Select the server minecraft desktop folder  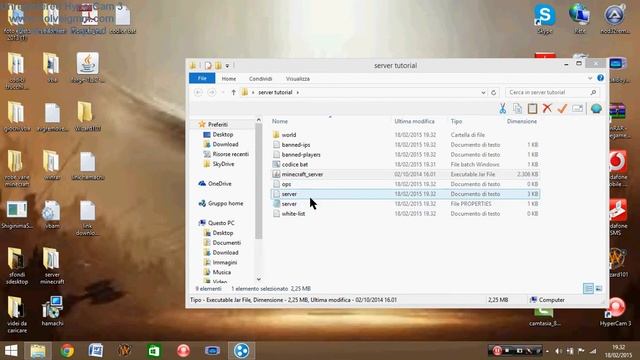[52, 266]
